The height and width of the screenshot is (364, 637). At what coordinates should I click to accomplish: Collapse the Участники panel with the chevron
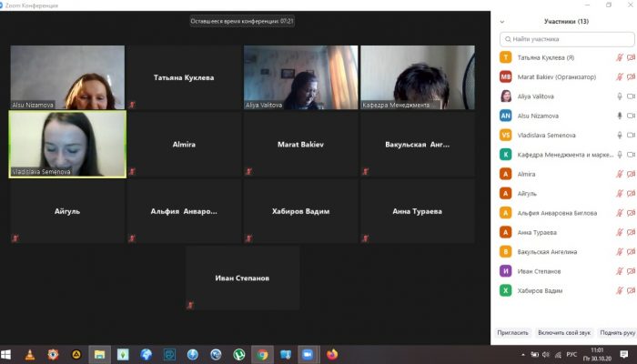coord(502,22)
